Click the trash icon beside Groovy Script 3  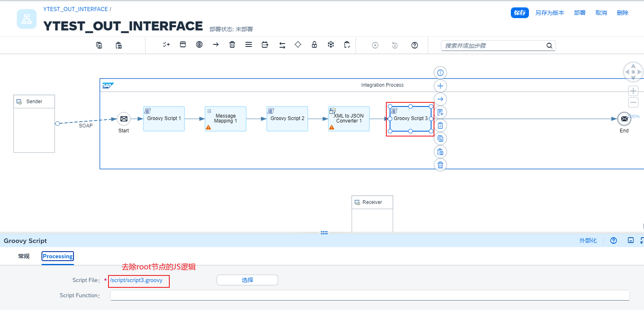pos(440,165)
